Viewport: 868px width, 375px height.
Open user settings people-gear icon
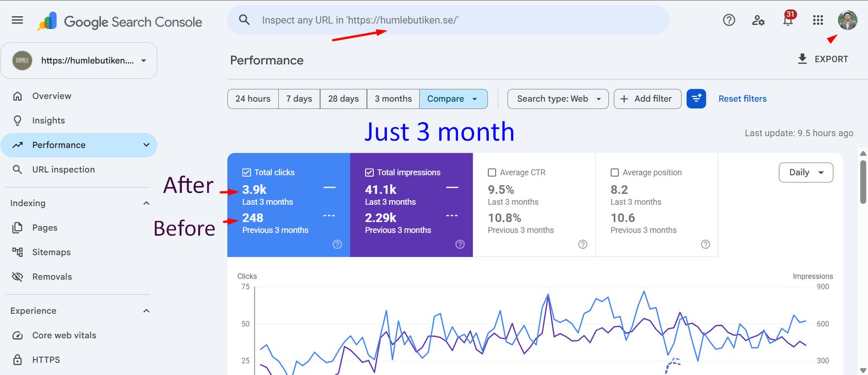758,21
